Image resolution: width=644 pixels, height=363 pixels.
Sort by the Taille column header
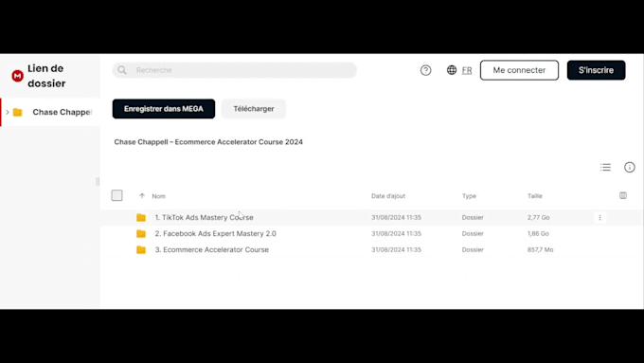pos(535,196)
